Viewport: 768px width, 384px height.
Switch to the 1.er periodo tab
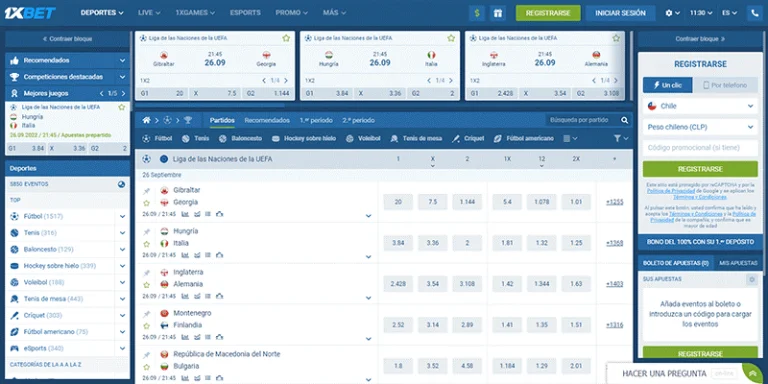pyautogui.click(x=316, y=120)
